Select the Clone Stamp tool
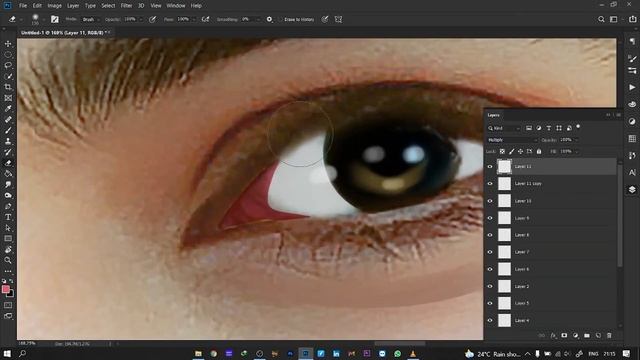The image size is (640, 360). coord(8,141)
